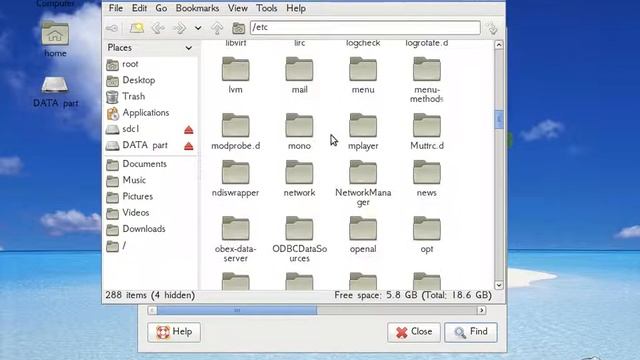Eject the DATA part drive in sidebar
This screenshot has height=360, width=640.
click(x=188, y=146)
